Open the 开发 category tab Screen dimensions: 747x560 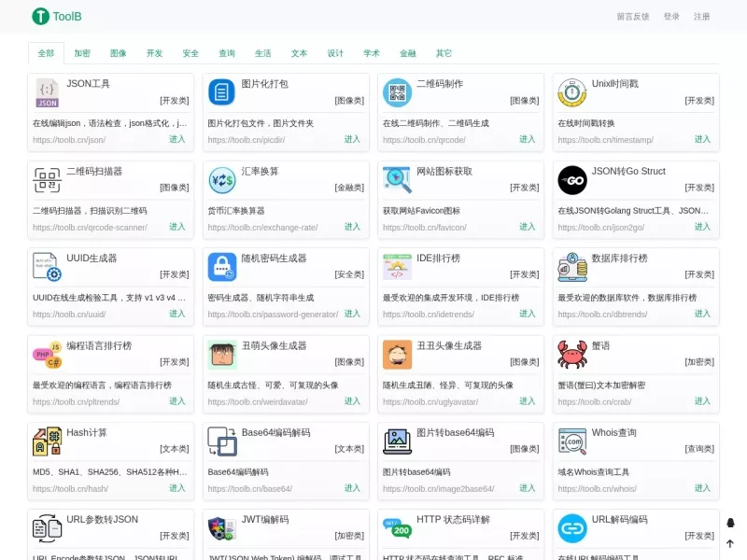coord(154,53)
